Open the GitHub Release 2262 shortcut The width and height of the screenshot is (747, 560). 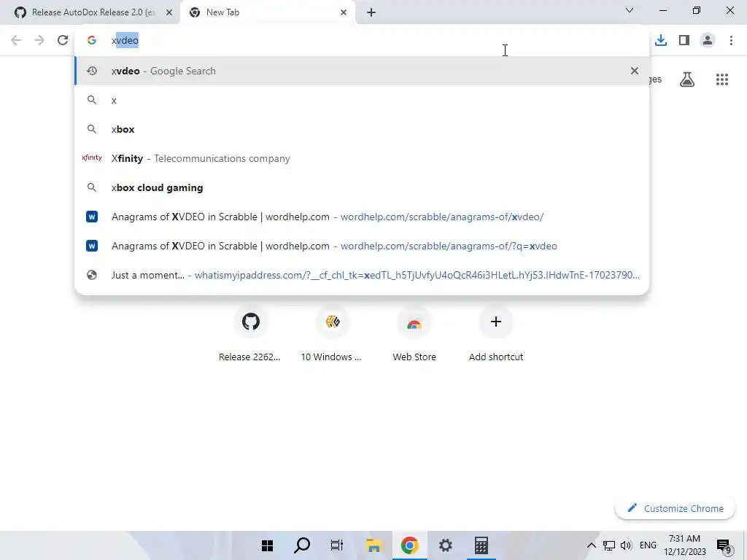250,332
